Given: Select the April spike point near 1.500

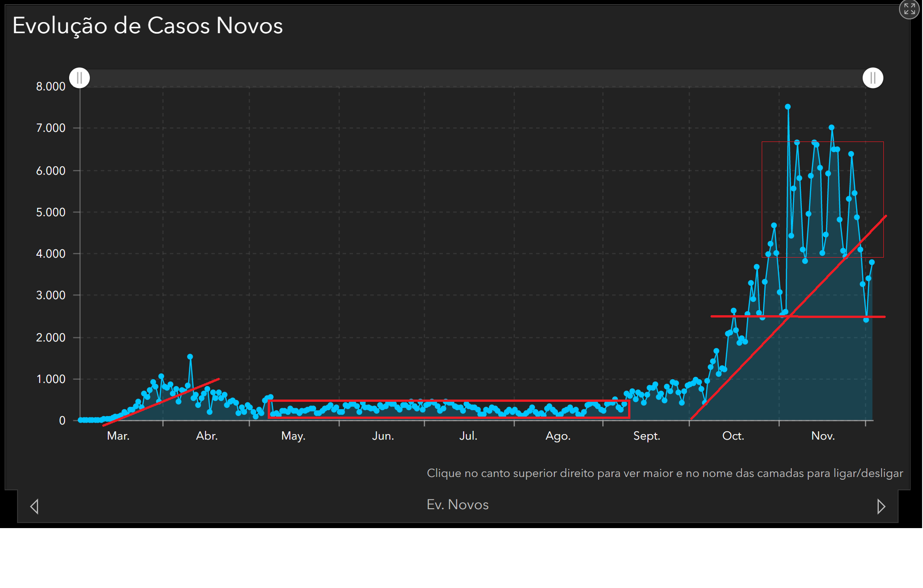Looking at the screenshot, I should tap(190, 357).
